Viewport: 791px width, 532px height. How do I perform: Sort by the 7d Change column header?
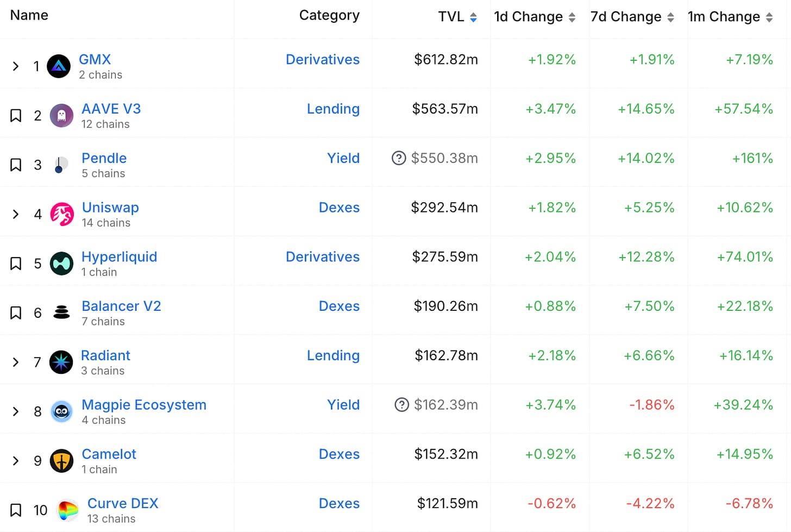click(632, 17)
